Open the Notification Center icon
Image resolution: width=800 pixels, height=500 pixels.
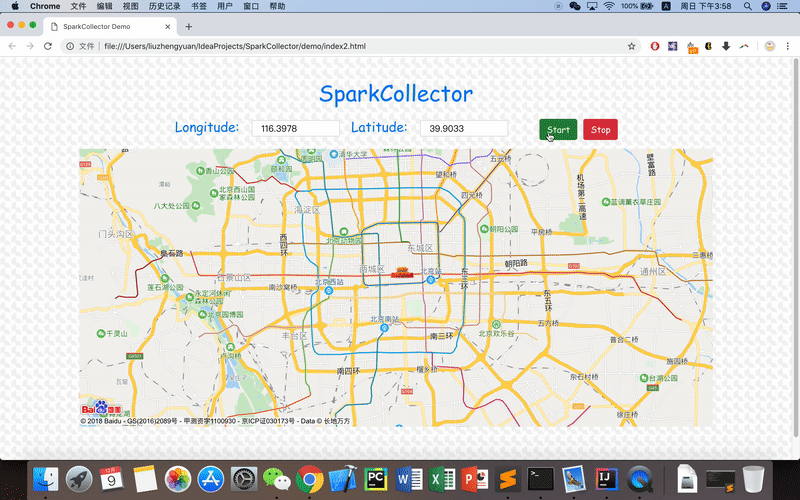tap(782, 6)
